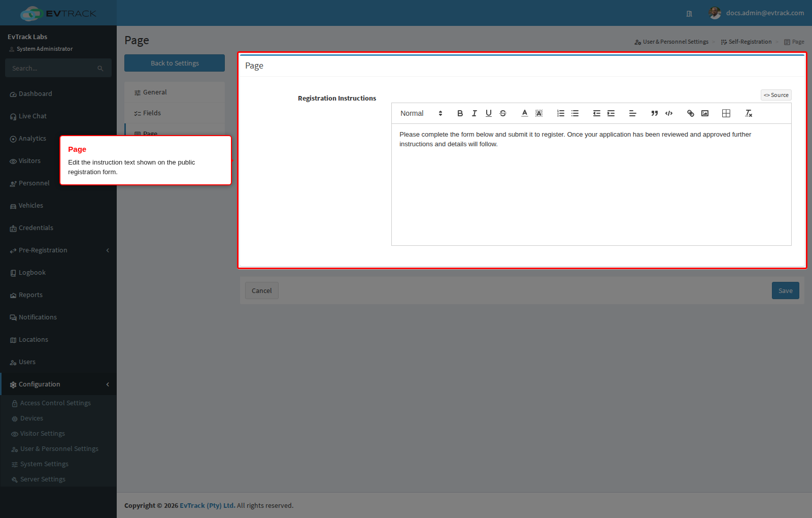This screenshot has height=518, width=812.
Task: Collapse the Configuration menu
Action: coord(58,384)
